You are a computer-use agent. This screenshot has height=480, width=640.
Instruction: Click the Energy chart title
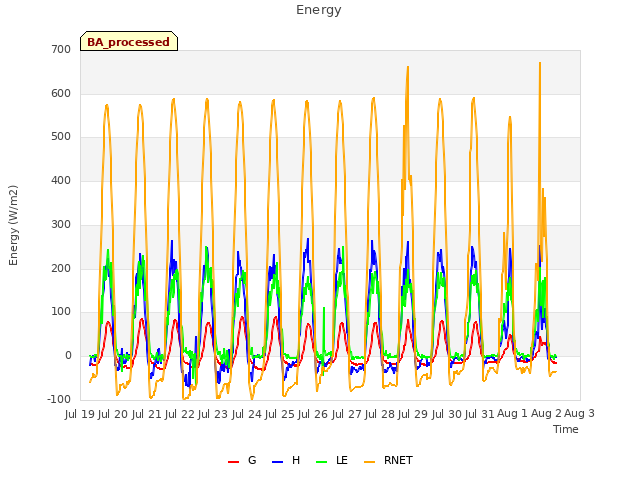pyautogui.click(x=319, y=10)
